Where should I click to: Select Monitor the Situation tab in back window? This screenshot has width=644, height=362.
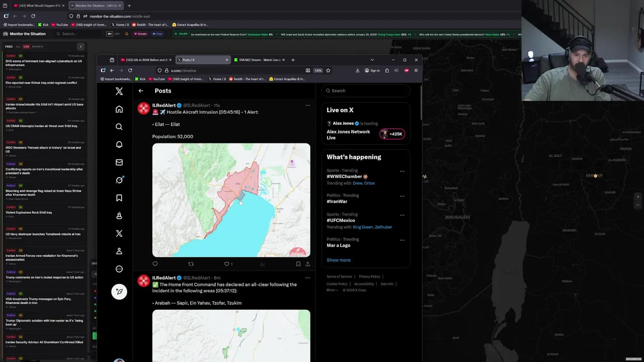96,6
